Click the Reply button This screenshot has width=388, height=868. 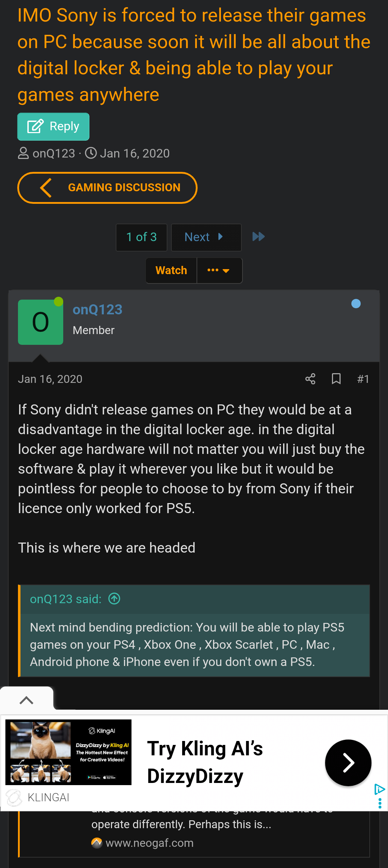tap(54, 127)
